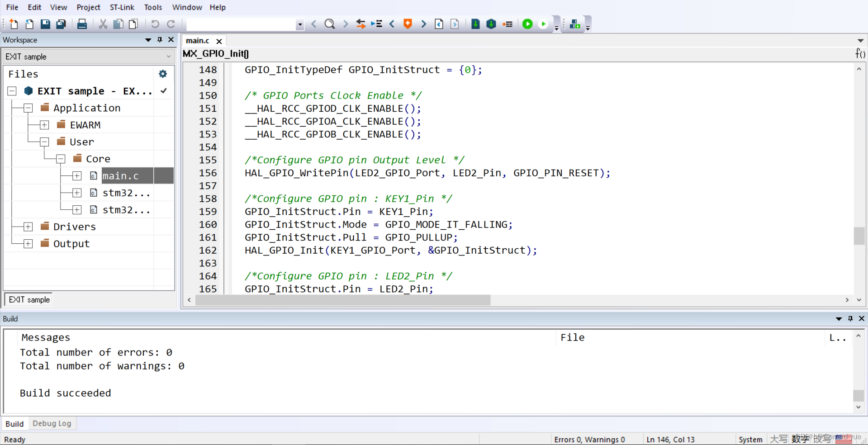Viewport: 868px width, 445px height.
Task: Pin the Workspace panel with the pin toggle
Action: (x=159, y=40)
